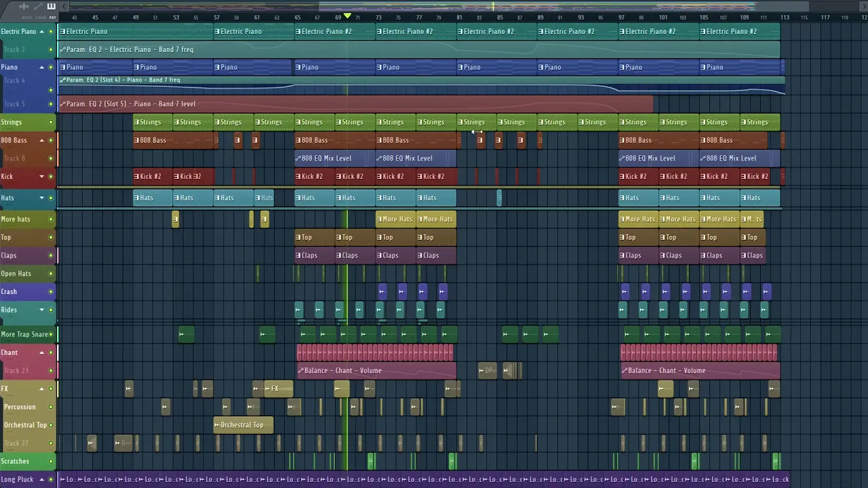868x488 pixels.
Task: Click the CHAN link icon in the toolbar
Action: tap(37, 6)
